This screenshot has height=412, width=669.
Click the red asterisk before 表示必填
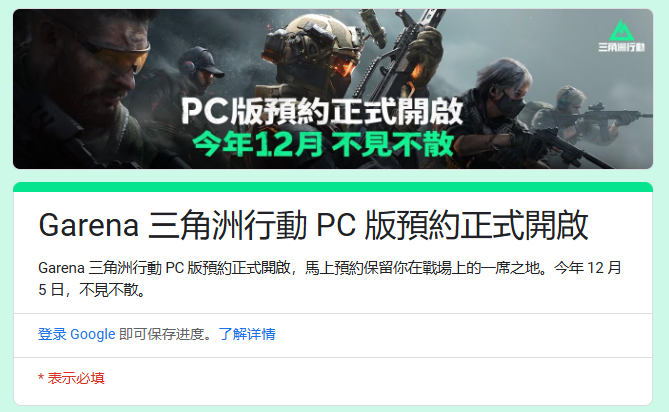pos(41,378)
